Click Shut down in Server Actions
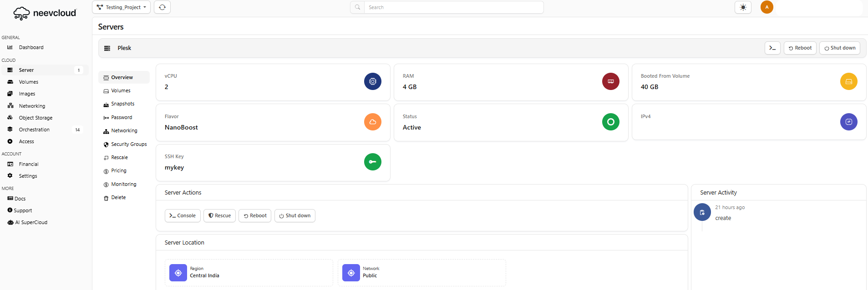This screenshot has width=868, height=290. tap(294, 216)
